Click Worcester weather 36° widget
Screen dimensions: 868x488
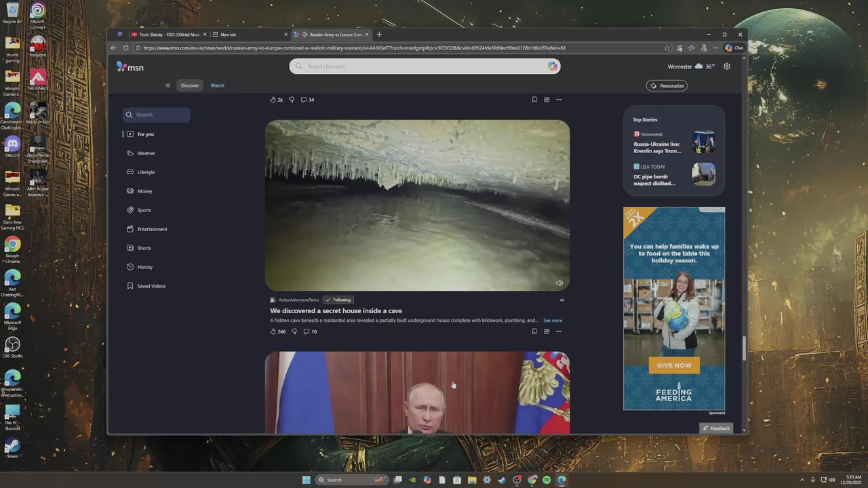[x=691, y=66]
